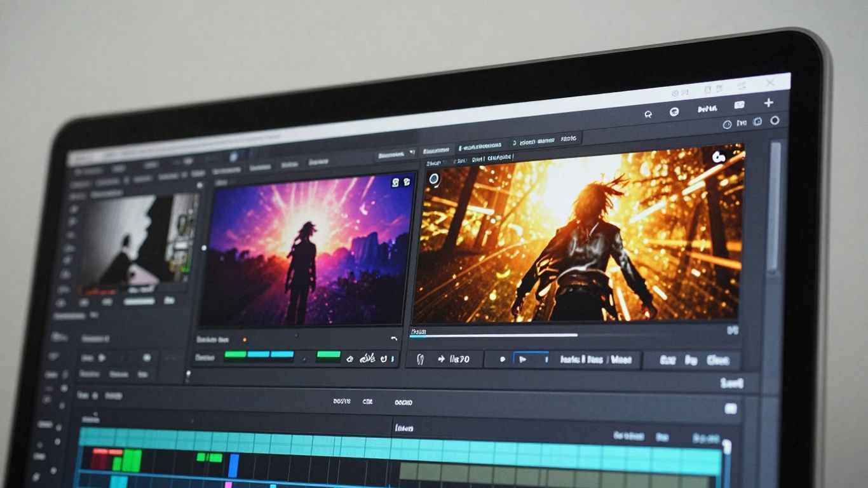The image size is (868, 488).
Task: Toggle the dual-view icon pair on source monitor
Action: click(x=402, y=182)
